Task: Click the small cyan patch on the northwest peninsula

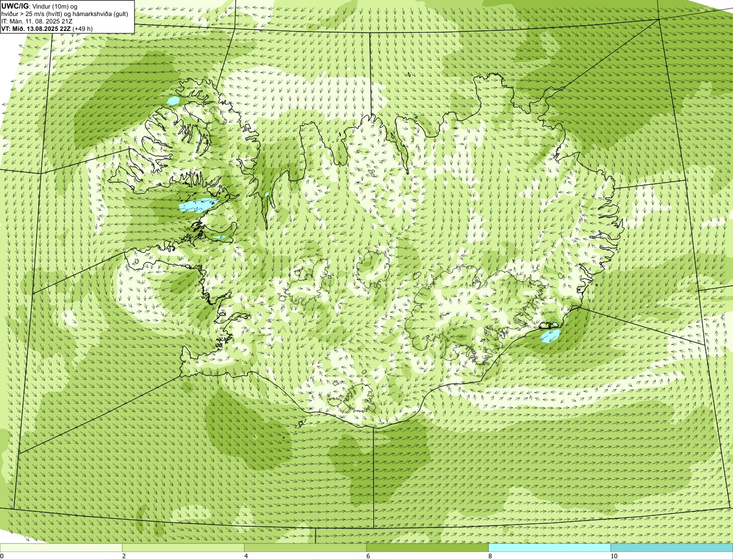Action: [174, 101]
